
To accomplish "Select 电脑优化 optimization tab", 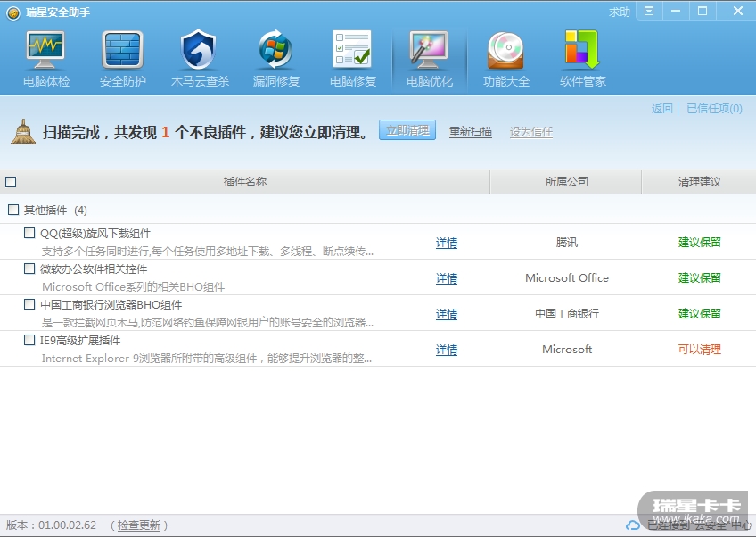I will tap(430, 60).
